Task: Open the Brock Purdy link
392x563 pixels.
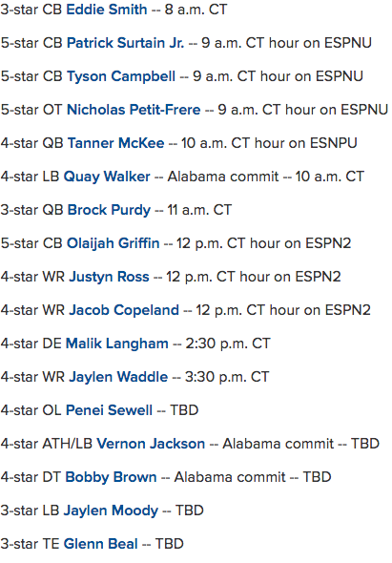Action: coord(109,210)
